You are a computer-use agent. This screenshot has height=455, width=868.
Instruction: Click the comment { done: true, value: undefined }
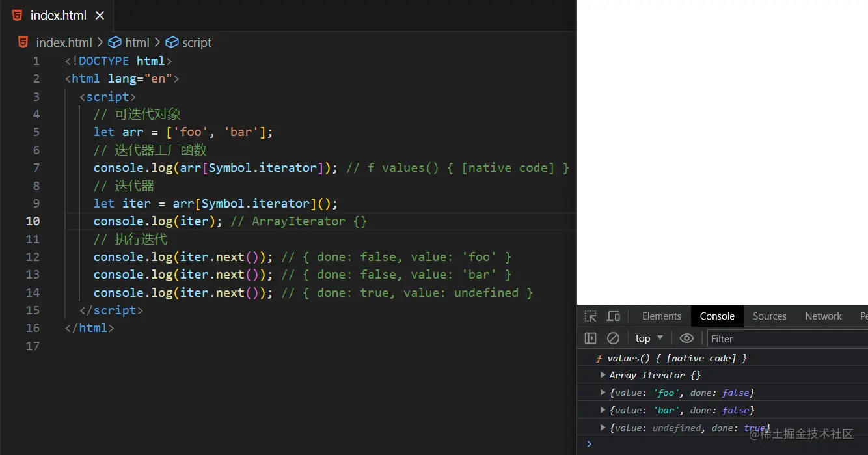coord(418,293)
